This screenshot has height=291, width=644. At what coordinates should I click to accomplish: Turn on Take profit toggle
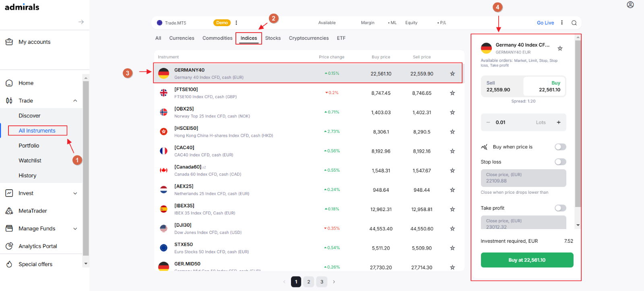tap(560, 208)
